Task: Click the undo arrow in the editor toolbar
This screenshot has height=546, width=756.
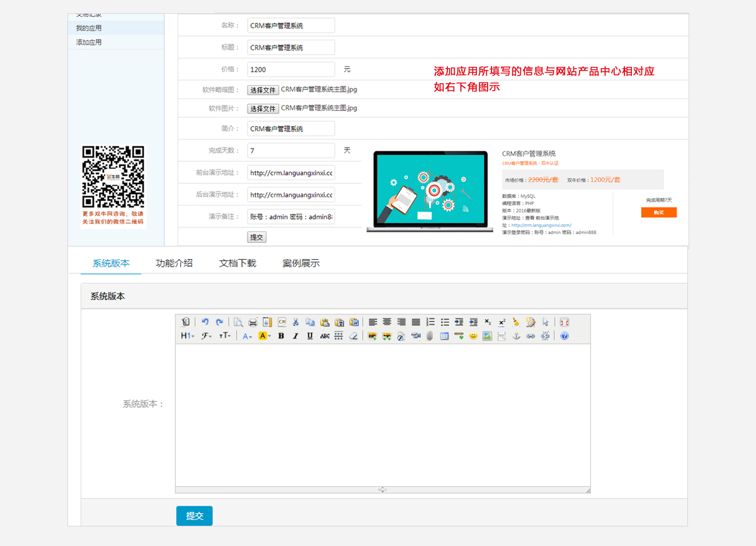Action: [205, 322]
